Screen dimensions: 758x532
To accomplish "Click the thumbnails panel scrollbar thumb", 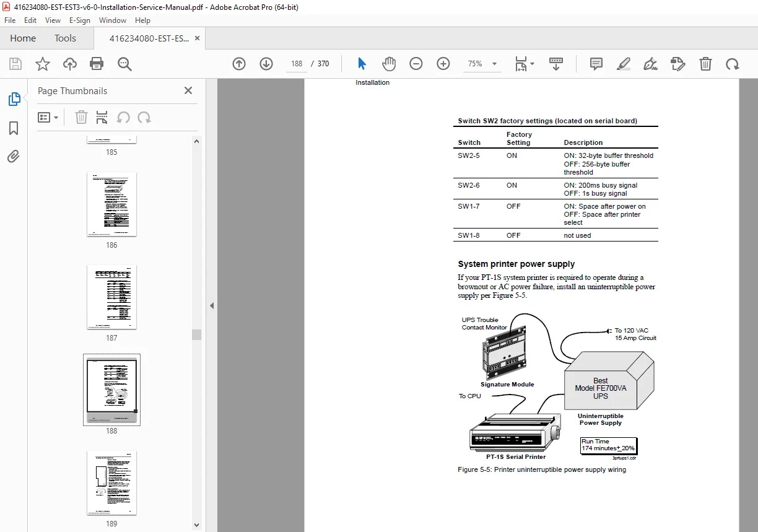I will pos(197,334).
